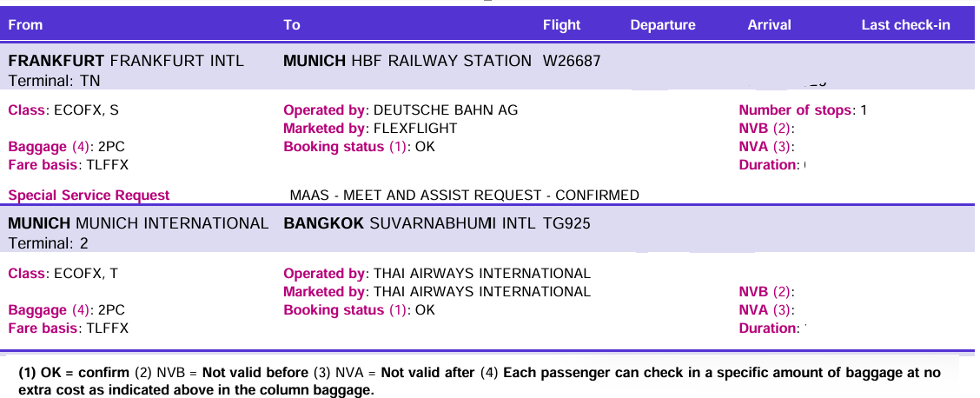
Task: Click Operated by DEUTSCHE BAHN AG
Action: pos(401,109)
